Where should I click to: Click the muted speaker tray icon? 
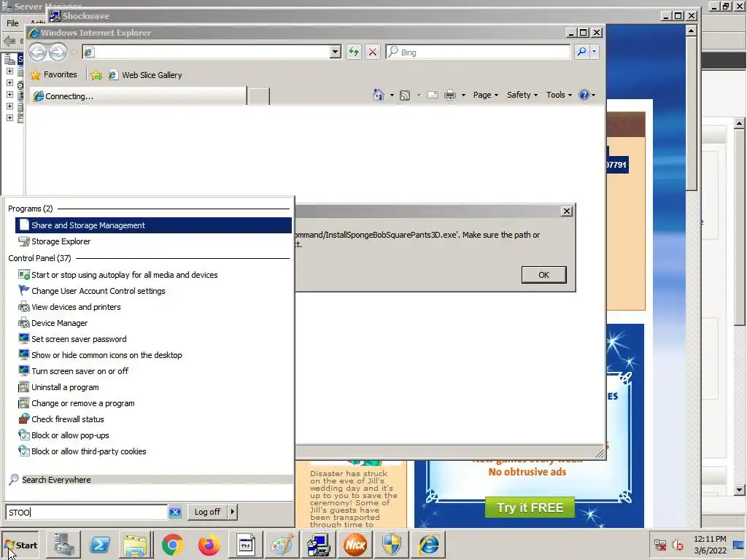tap(677, 544)
